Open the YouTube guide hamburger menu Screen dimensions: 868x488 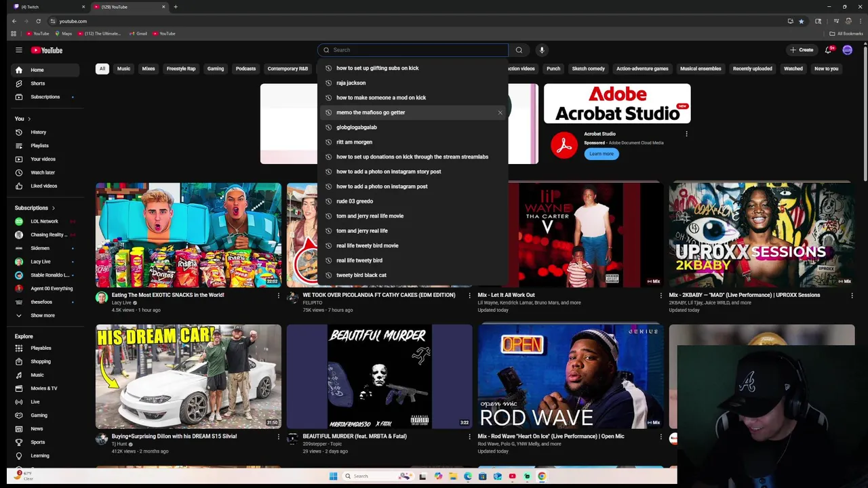(x=19, y=50)
